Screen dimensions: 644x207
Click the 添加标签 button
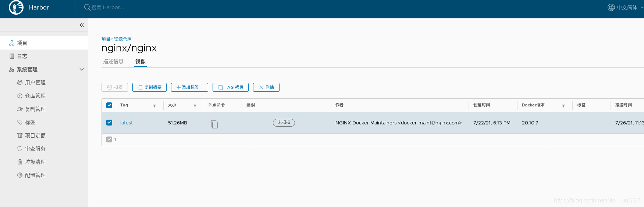coord(189,87)
